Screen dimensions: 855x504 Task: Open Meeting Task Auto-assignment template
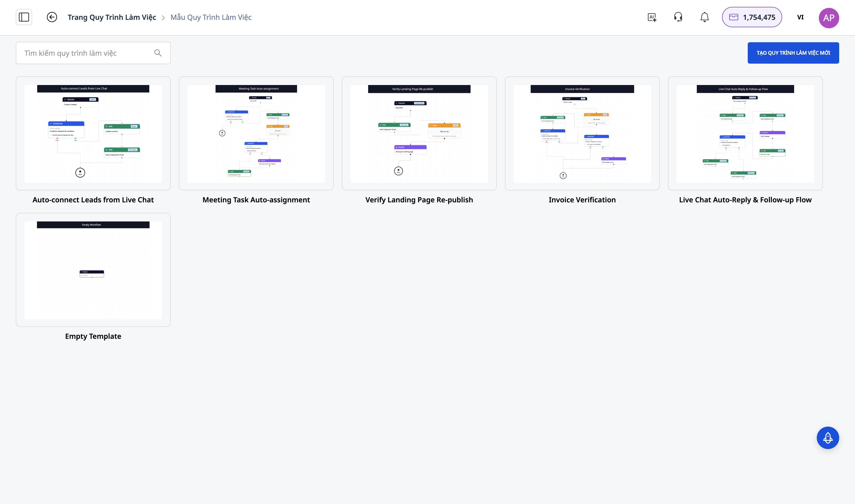point(256,133)
